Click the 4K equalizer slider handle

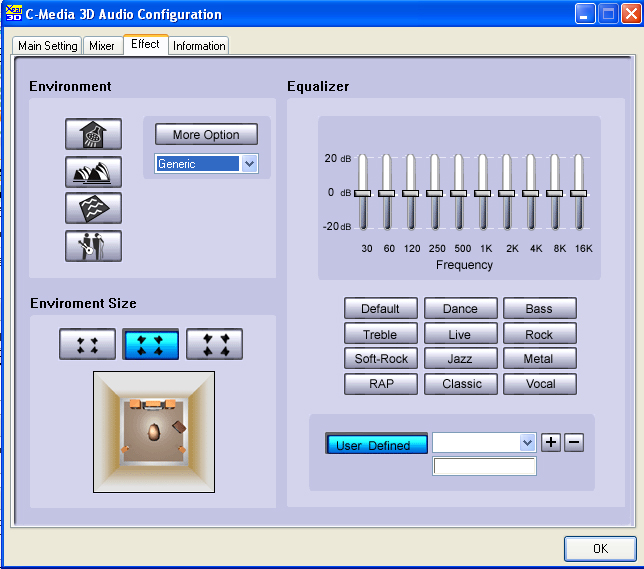[x=531, y=193]
